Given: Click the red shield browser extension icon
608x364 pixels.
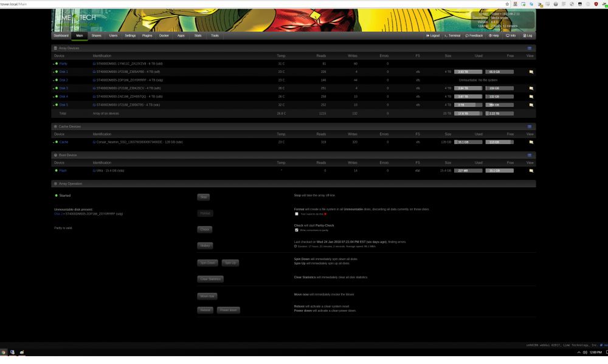Looking at the screenshot, I should [596, 4].
